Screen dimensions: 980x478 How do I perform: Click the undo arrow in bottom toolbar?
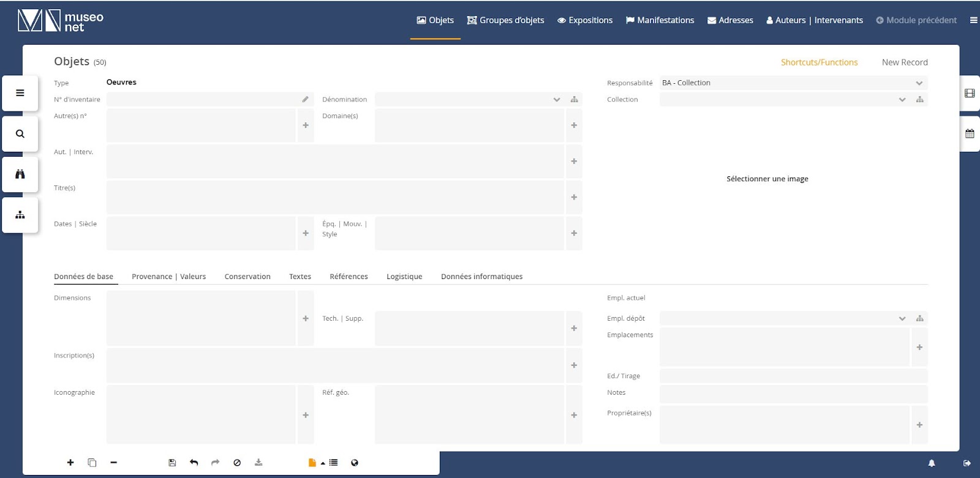coord(194,463)
